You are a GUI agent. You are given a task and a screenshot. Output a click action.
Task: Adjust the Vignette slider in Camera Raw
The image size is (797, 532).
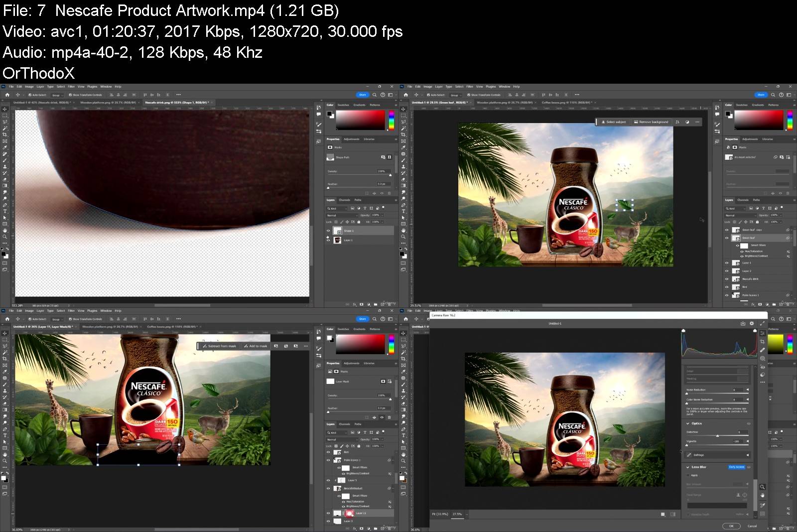click(717, 445)
